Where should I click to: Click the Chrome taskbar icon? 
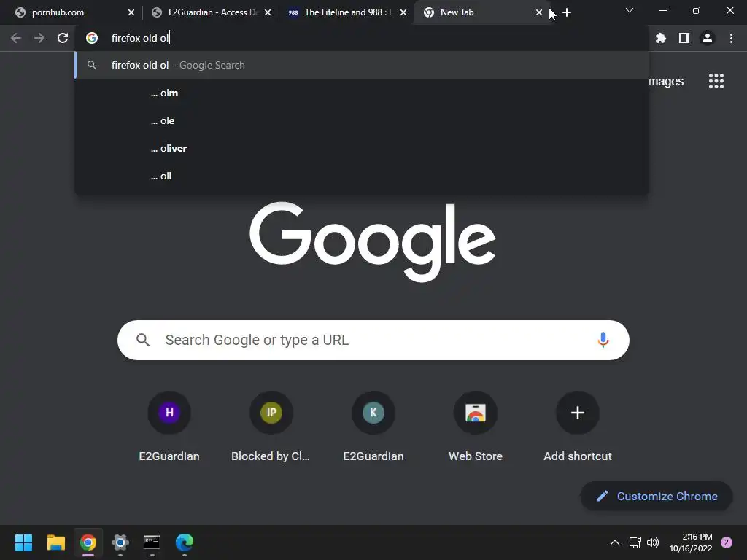coord(88,542)
